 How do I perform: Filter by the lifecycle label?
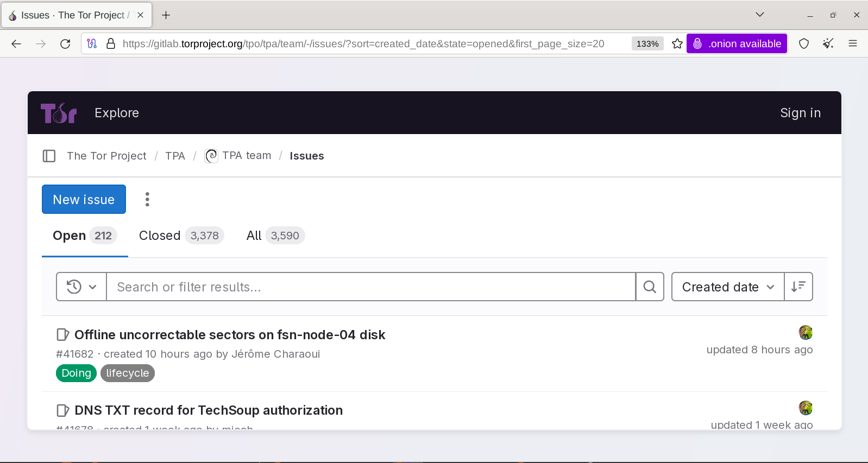pyautogui.click(x=128, y=373)
